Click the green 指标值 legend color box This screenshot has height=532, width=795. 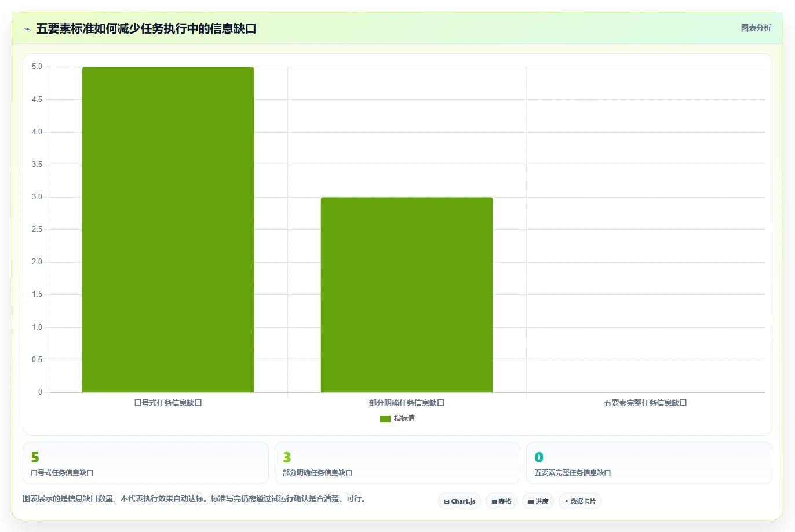(x=385, y=419)
